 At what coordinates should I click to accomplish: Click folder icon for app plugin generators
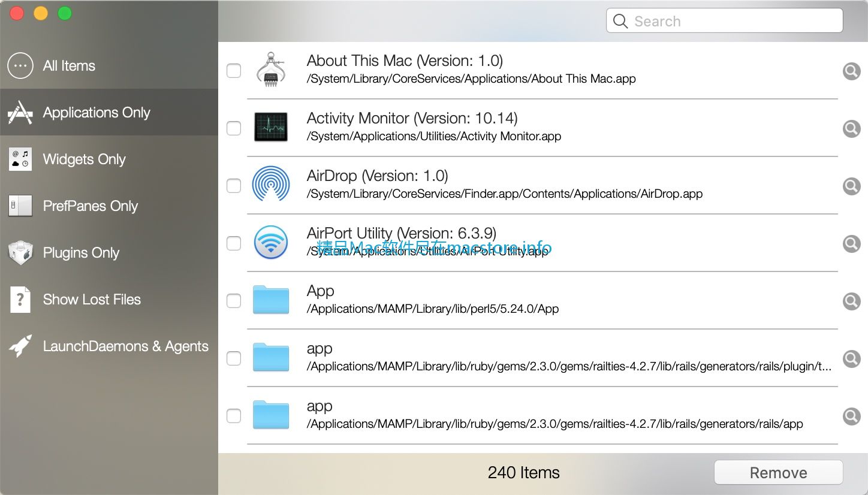[271, 357]
